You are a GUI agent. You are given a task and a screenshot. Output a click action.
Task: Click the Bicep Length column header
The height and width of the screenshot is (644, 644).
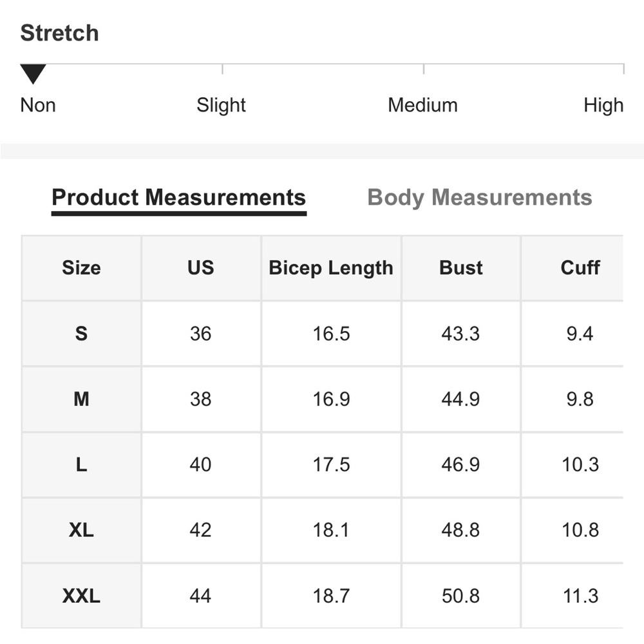331,268
